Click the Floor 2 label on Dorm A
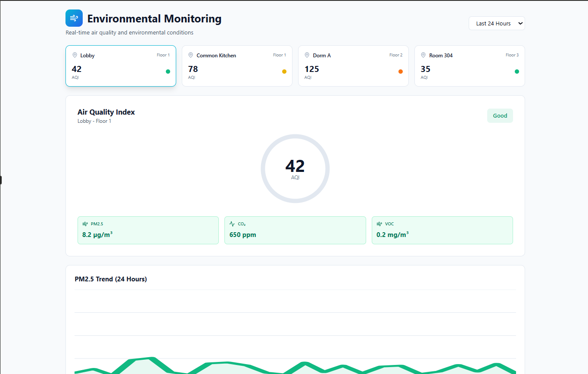Viewport: 588px width, 374px height. (x=396, y=55)
